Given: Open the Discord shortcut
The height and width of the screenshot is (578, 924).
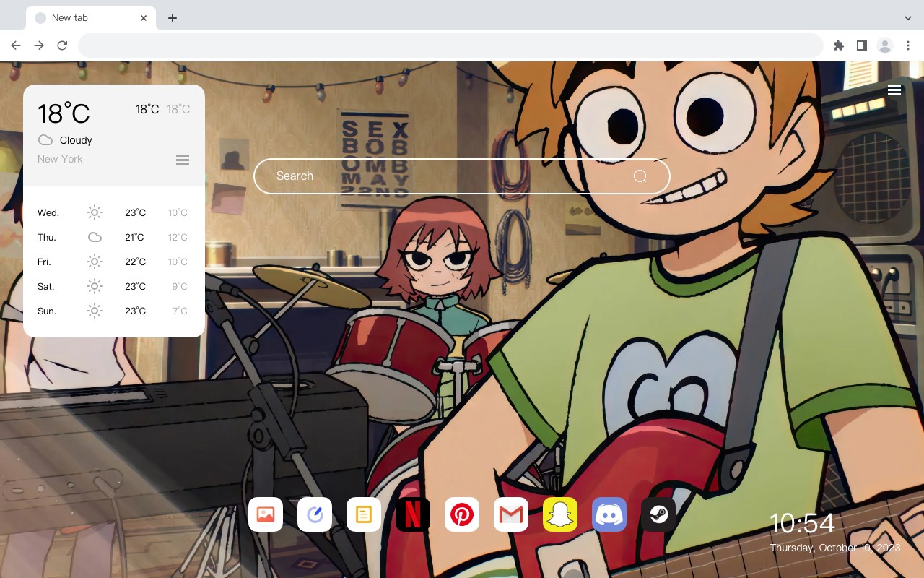Looking at the screenshot, I should click(x=609, y=514).
